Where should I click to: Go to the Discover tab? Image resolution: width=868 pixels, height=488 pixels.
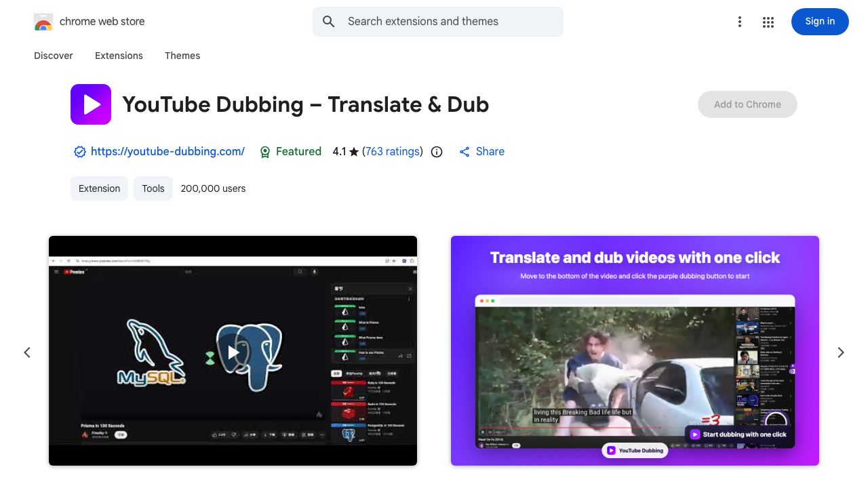click(54, 56)
